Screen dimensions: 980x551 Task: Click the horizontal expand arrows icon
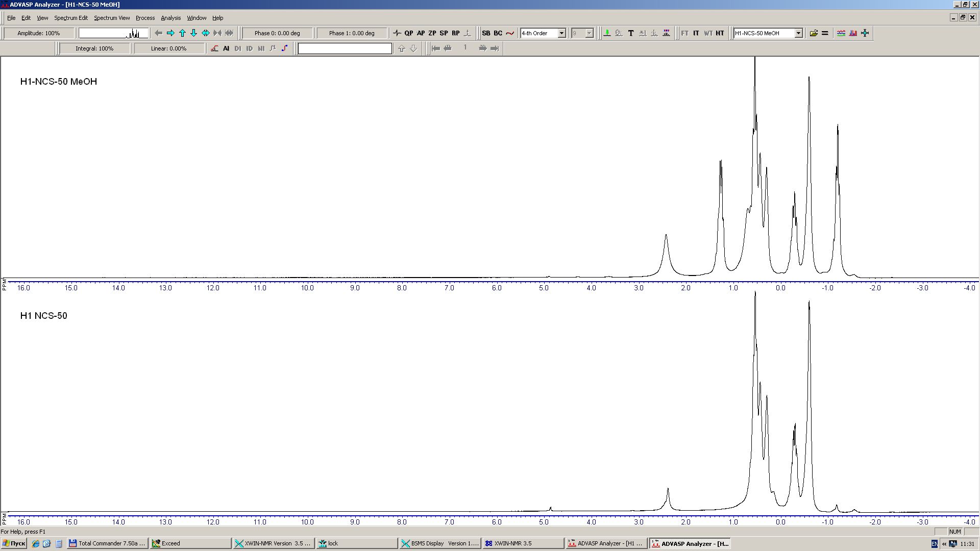(206, 33)
